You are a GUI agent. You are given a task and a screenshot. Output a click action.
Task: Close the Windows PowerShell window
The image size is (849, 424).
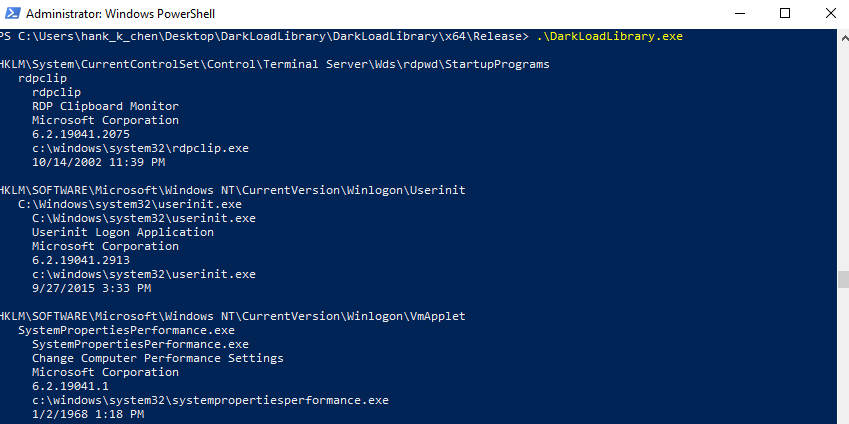coord(830,14)
